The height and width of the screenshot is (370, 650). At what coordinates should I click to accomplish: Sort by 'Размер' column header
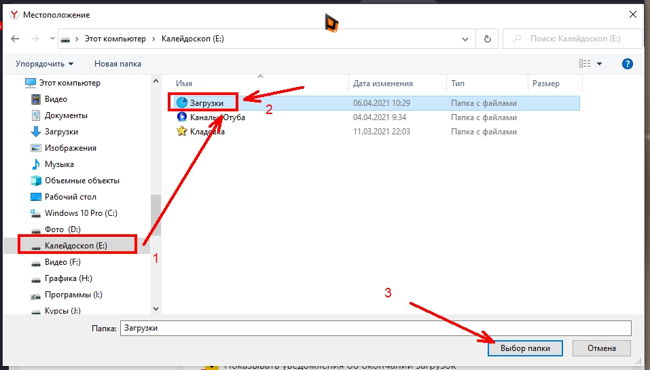click(546, 83)
